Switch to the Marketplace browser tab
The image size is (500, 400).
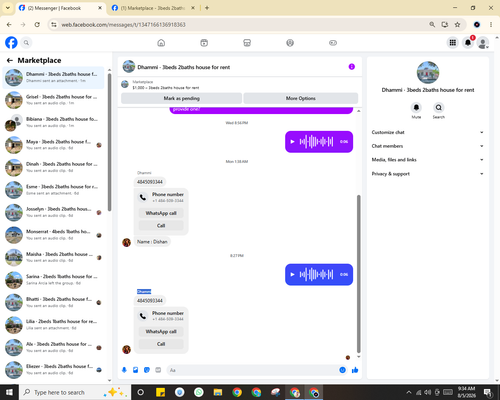coord(153,8)
